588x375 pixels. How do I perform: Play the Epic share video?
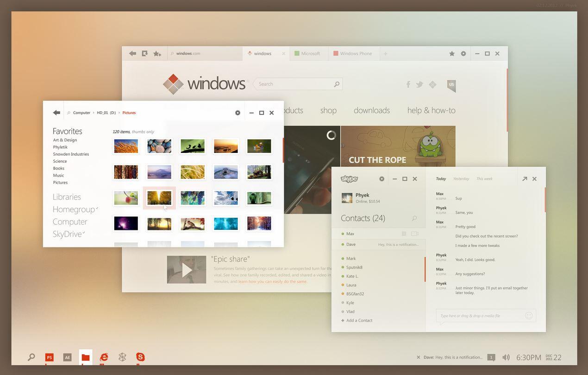187,270
